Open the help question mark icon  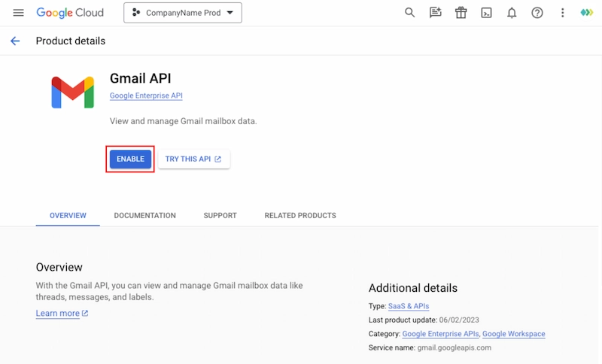[537, 13]
